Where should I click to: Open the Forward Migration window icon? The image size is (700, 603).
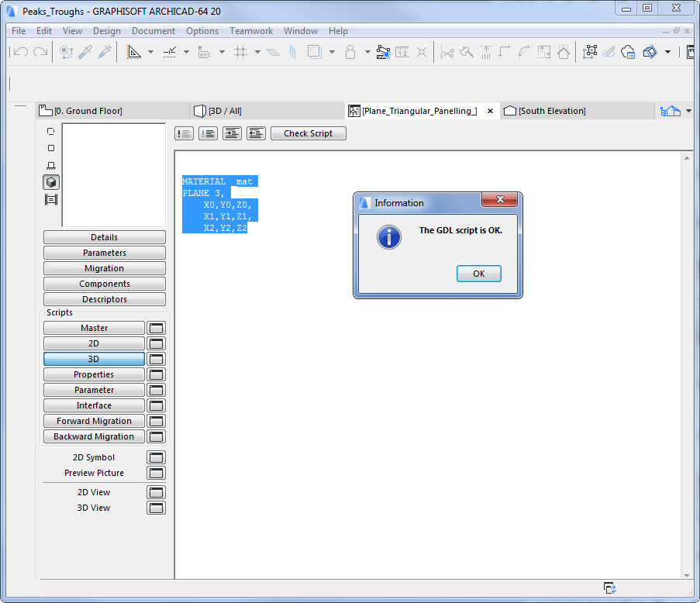click(x=157, y=421)
